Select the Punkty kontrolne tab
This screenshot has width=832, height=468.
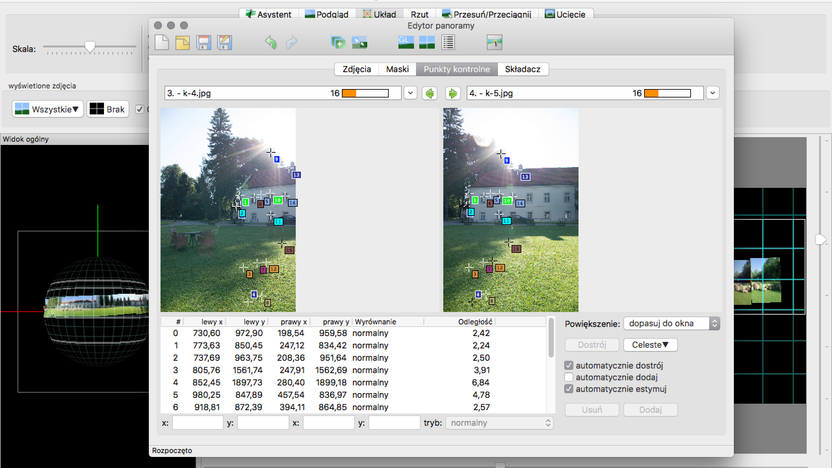coord(457,69)
